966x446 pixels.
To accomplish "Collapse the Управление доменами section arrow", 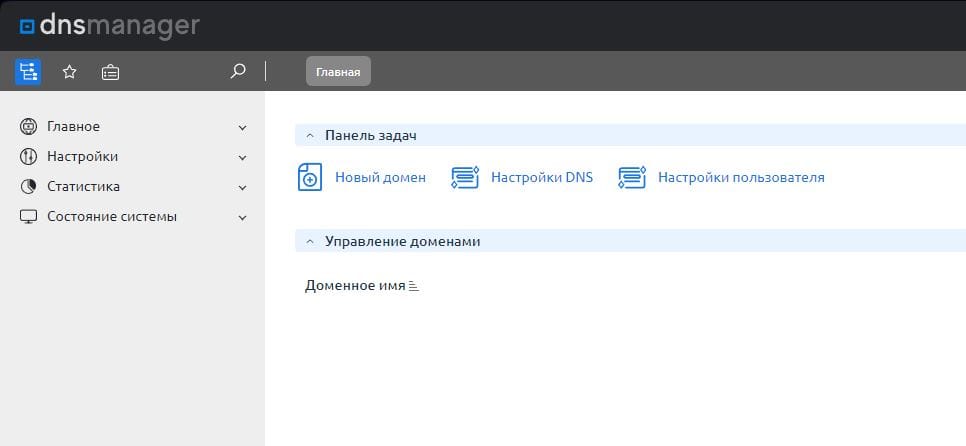I will pos(310,241).
